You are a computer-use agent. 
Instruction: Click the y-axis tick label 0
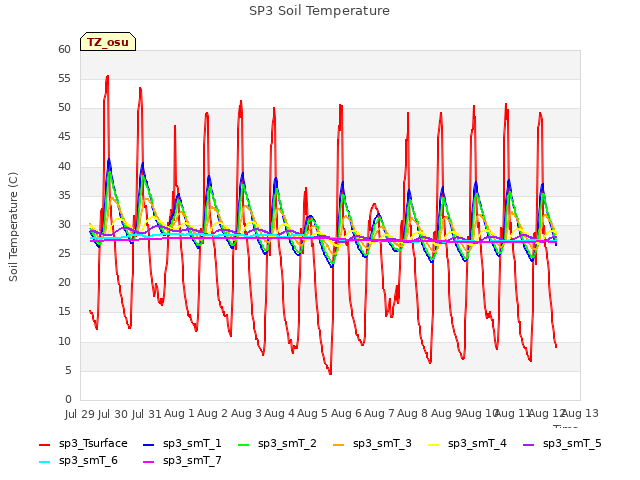(x=68, y=400)
